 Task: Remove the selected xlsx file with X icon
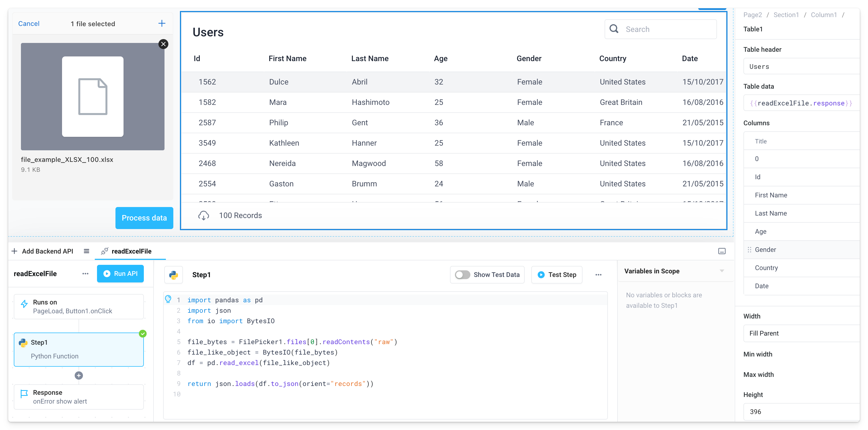[163, 44]
